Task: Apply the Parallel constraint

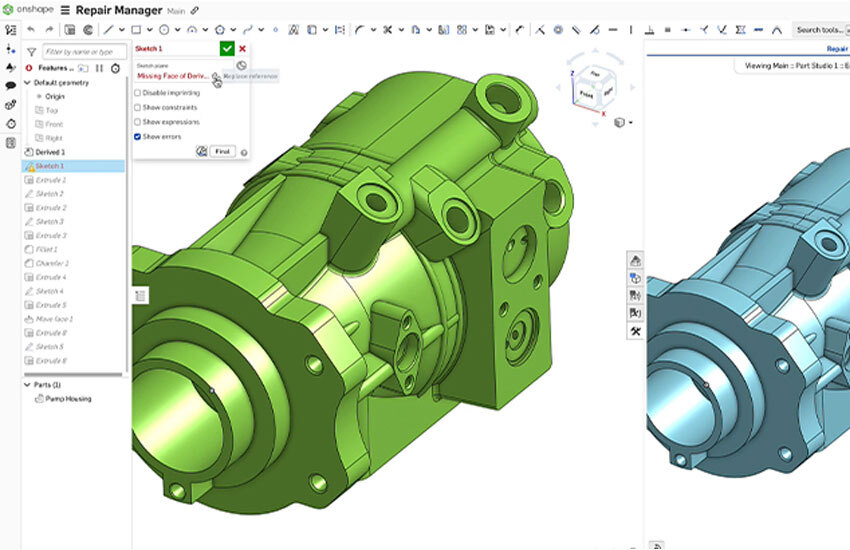Action: pyautogui.click(x=576, y=30)
